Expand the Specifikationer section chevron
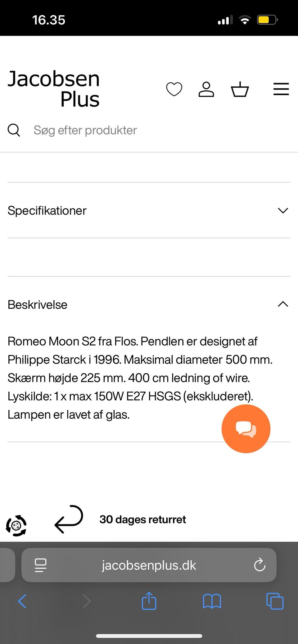The image size is (298, 644). (283, 211)
